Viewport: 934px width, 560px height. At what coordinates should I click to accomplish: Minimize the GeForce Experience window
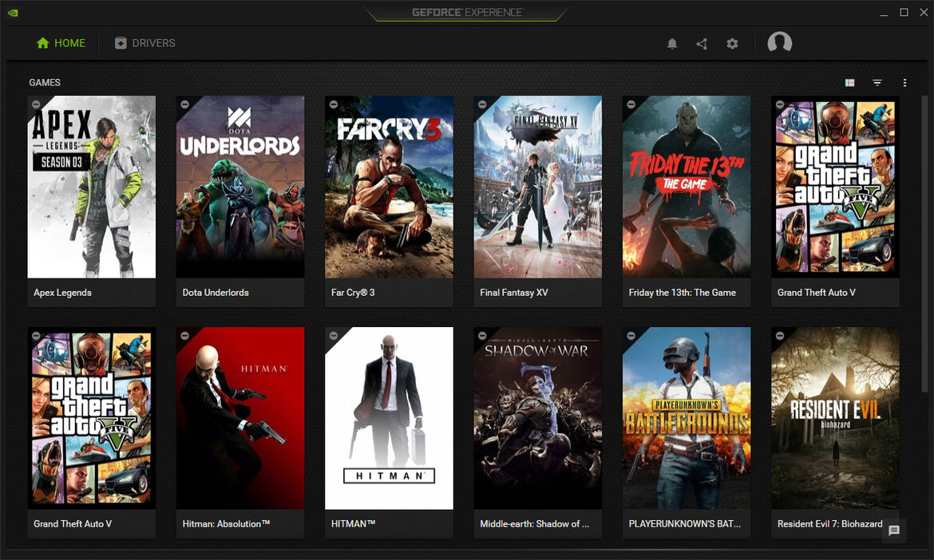point(884,13)
